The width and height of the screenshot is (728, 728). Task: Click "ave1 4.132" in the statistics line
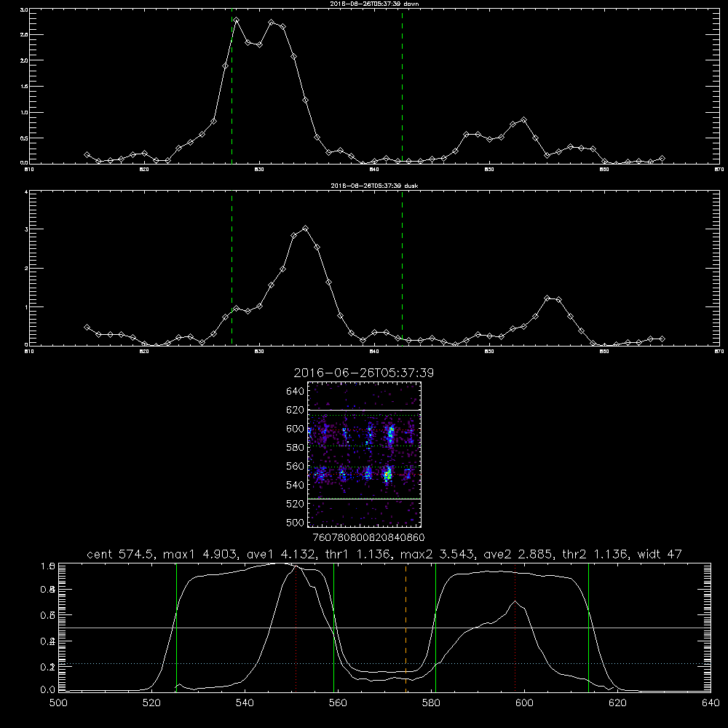281,554
